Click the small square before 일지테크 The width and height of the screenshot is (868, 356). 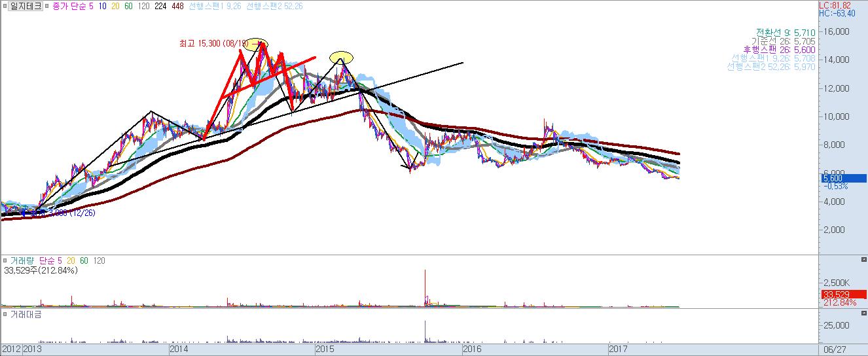point(5,6)
